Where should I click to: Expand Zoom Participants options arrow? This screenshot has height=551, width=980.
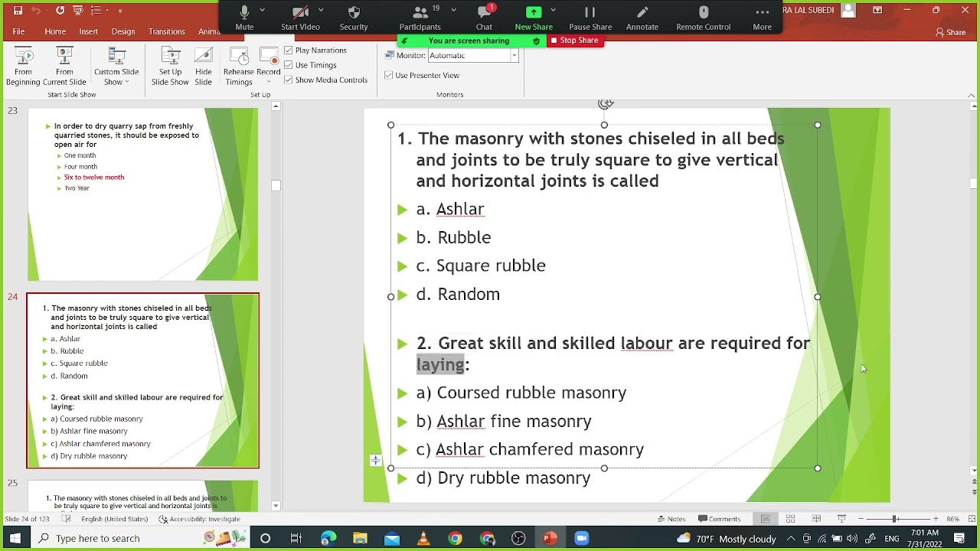(x=453, y=11)
